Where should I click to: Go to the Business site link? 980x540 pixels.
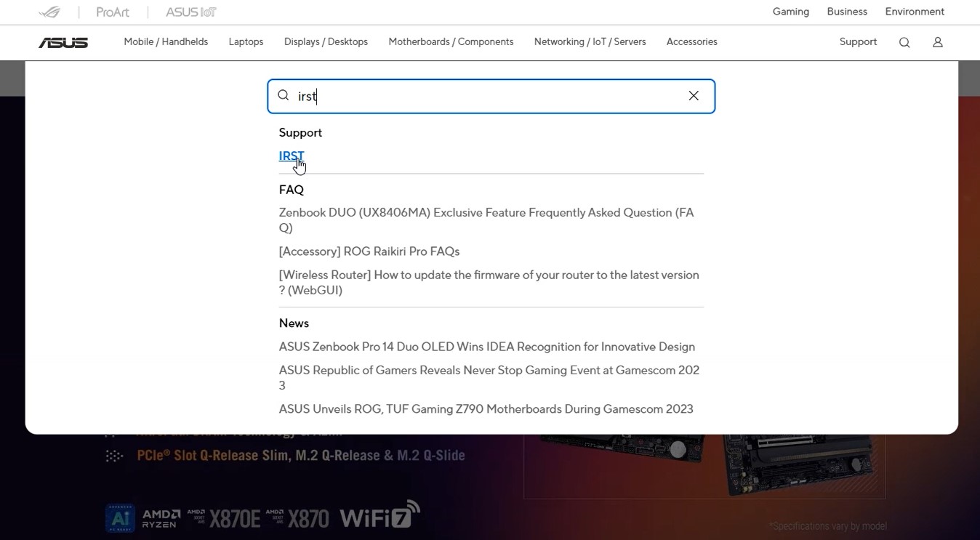(847, 12)
